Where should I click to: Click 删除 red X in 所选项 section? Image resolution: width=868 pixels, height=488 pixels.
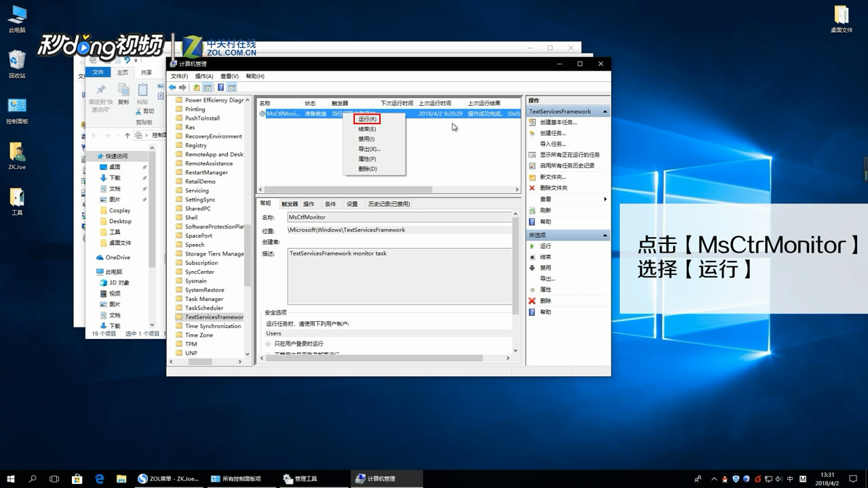pos(532,300)
